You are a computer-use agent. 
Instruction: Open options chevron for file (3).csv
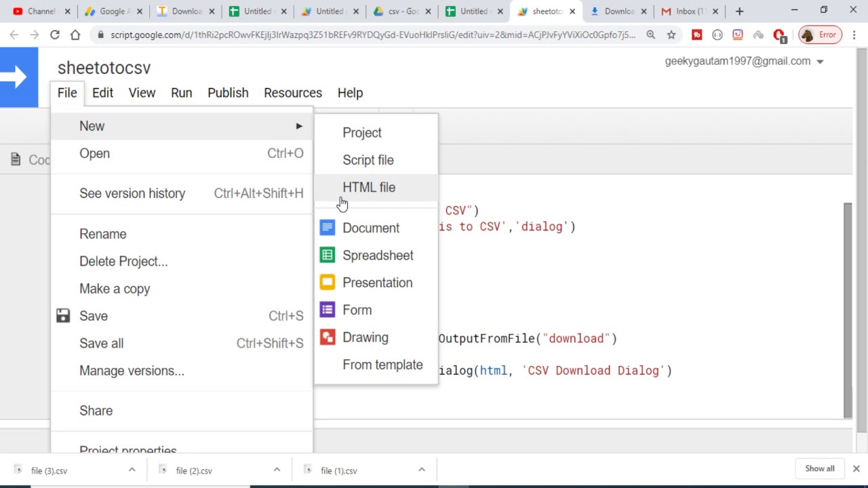pos(132,470)
